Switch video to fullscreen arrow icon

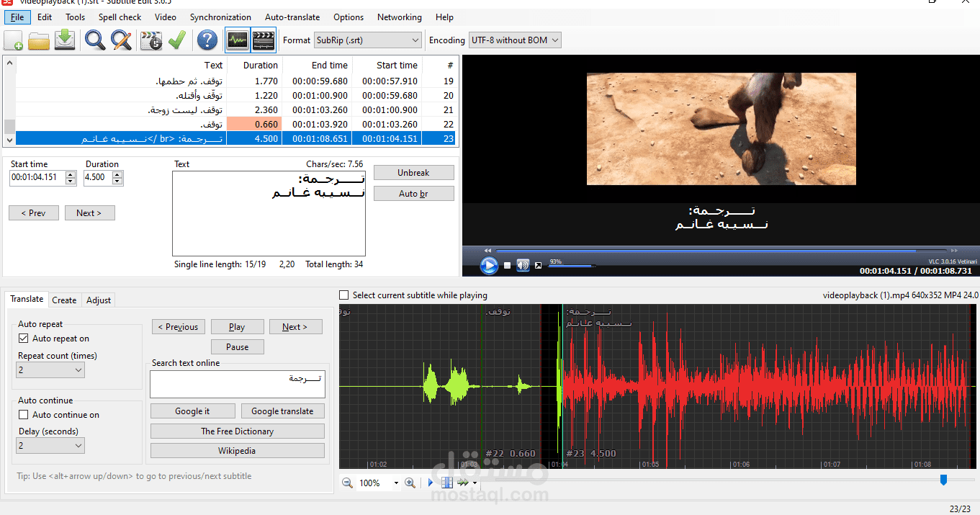538,265
